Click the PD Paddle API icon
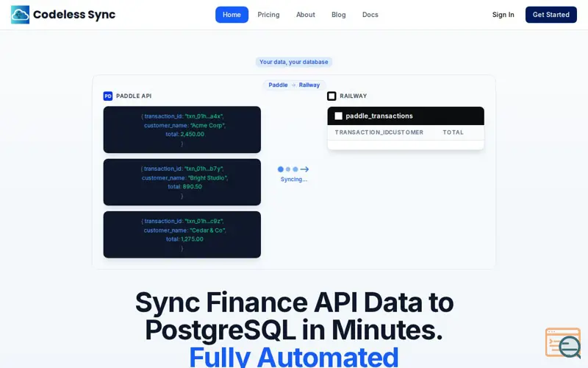The width and height of the screenshot is (588, 368). [108, 96]
